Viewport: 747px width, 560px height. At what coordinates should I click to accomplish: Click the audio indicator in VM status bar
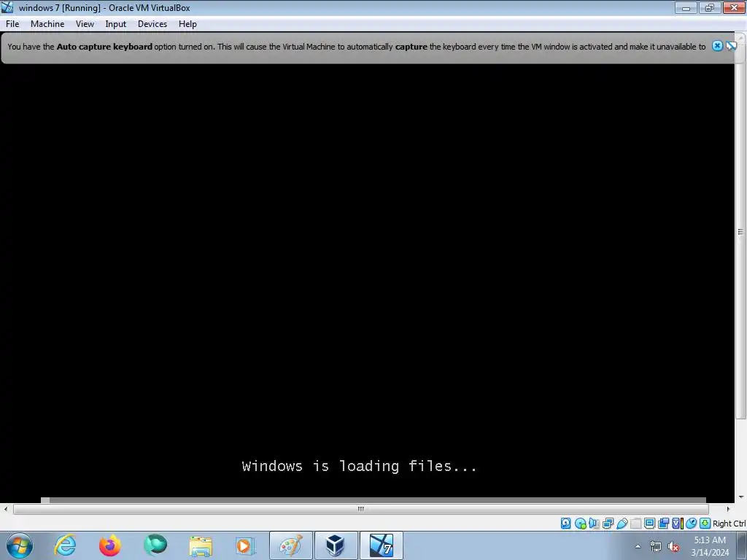point(594,524)
